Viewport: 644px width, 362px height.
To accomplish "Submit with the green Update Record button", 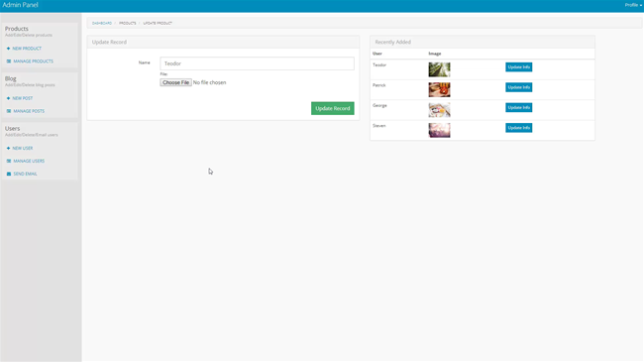I will coord(333,109).
